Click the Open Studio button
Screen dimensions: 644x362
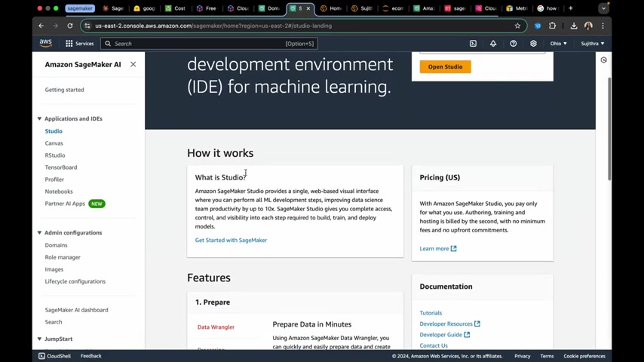(445, 66)
